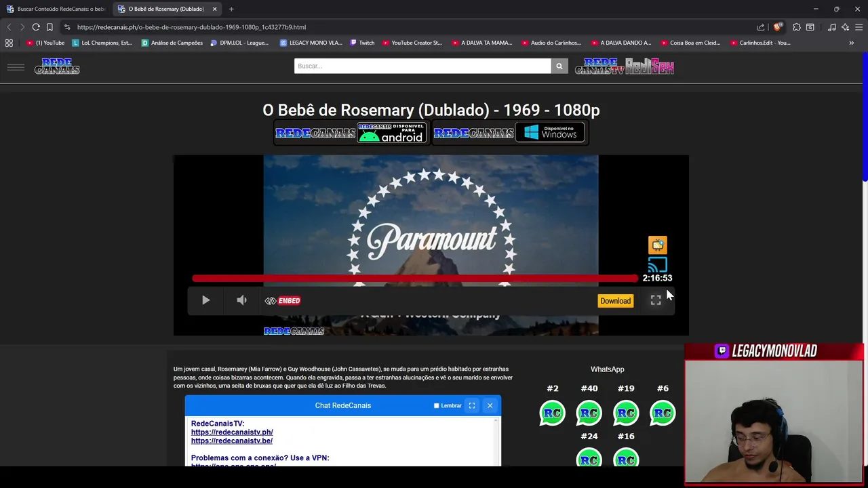868x488 pixels.
Task: Open the DPM.LOL League bookmark
Action: tap(240, 43)
